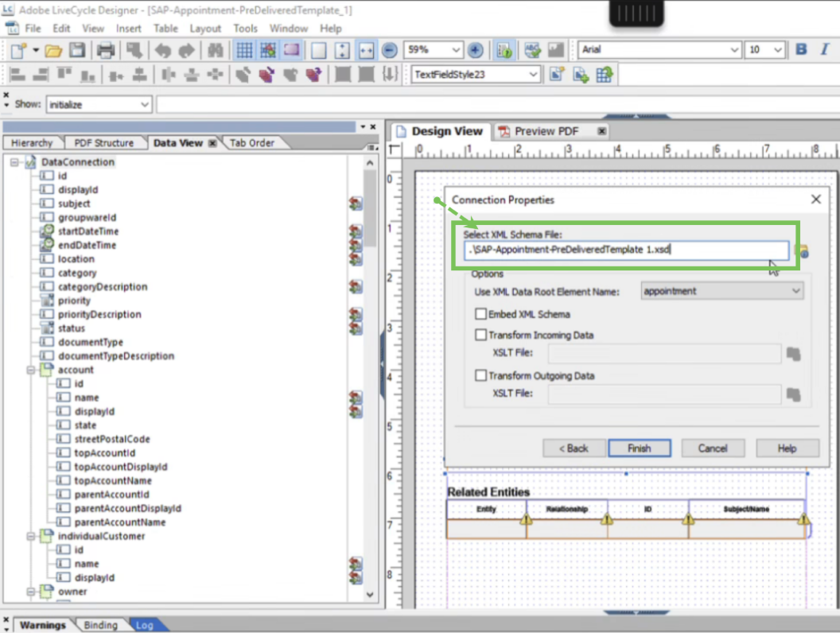Collapse the DataConnection tree node
The image size is (840, 633).
tap(14, 161)
